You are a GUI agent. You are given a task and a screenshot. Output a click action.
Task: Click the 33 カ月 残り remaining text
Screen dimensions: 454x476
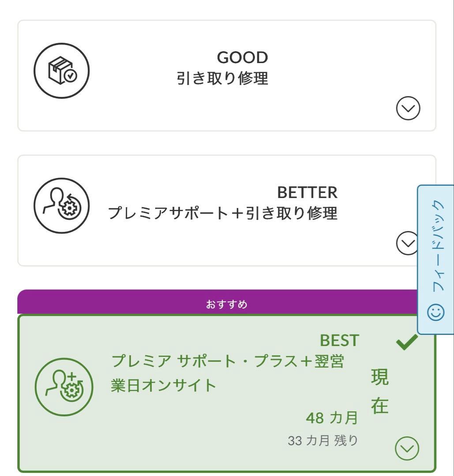point(323,440)
